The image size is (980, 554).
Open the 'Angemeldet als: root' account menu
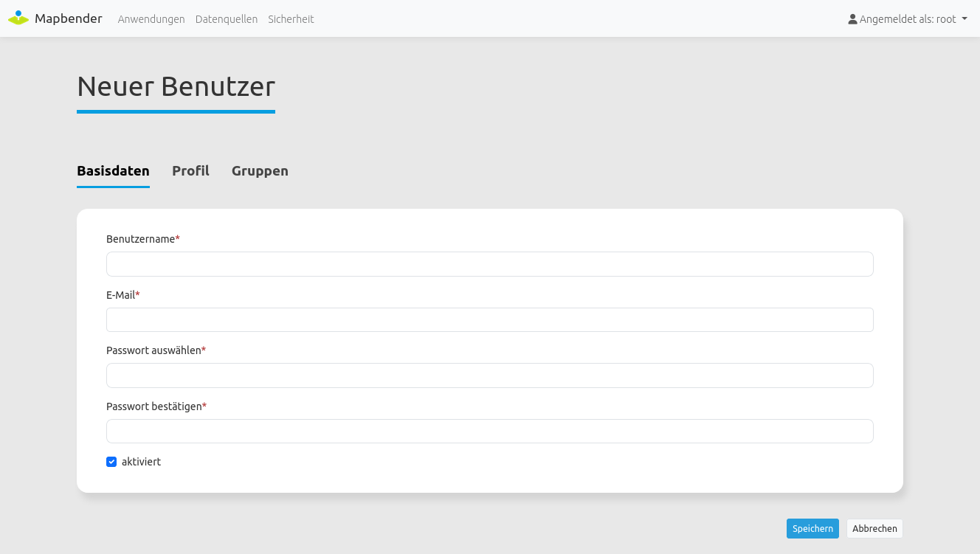(908, 19)
